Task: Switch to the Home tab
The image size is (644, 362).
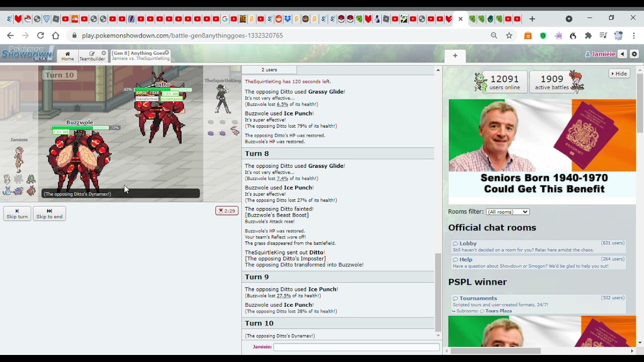Action: (67, 56)
